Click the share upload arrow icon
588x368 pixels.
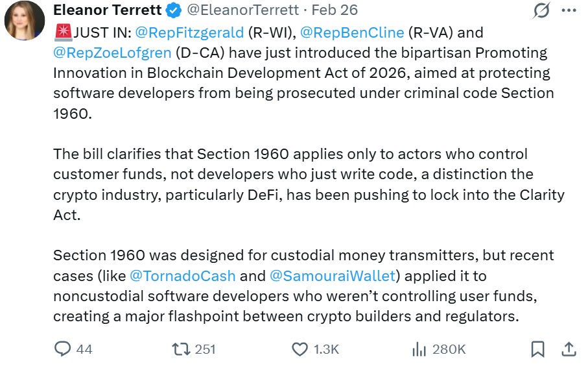tap(569, 349)
